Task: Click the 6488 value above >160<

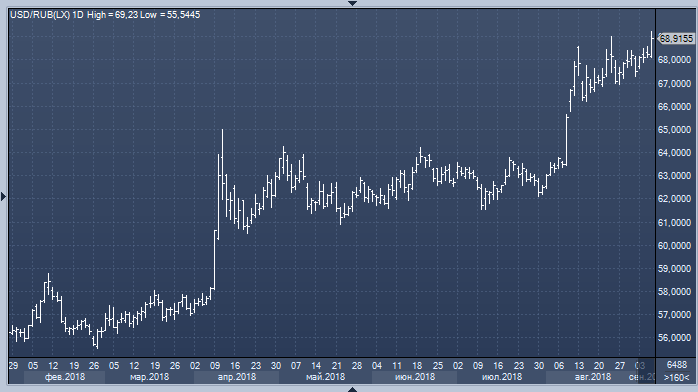Action: [x=677, y=365]
